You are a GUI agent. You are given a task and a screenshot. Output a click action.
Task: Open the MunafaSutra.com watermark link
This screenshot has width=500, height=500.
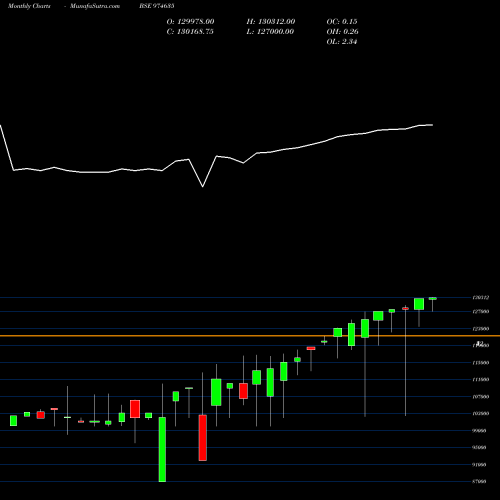point(95,6)
